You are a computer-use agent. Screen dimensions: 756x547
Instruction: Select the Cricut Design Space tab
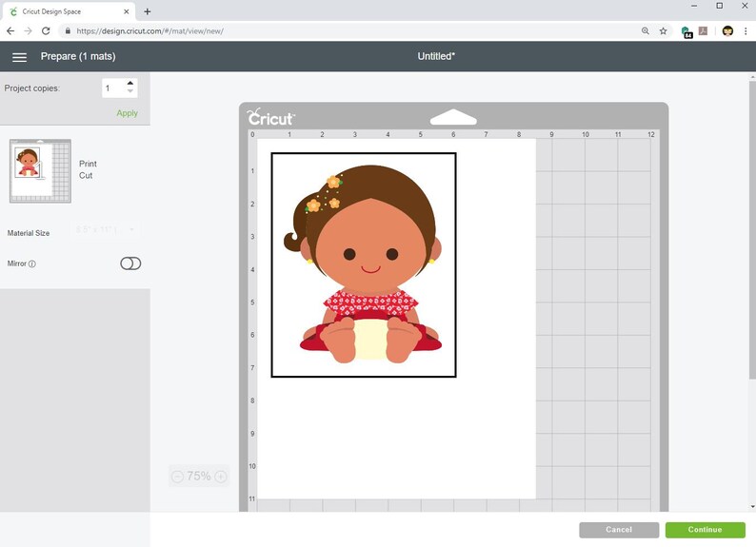point(68,11)
